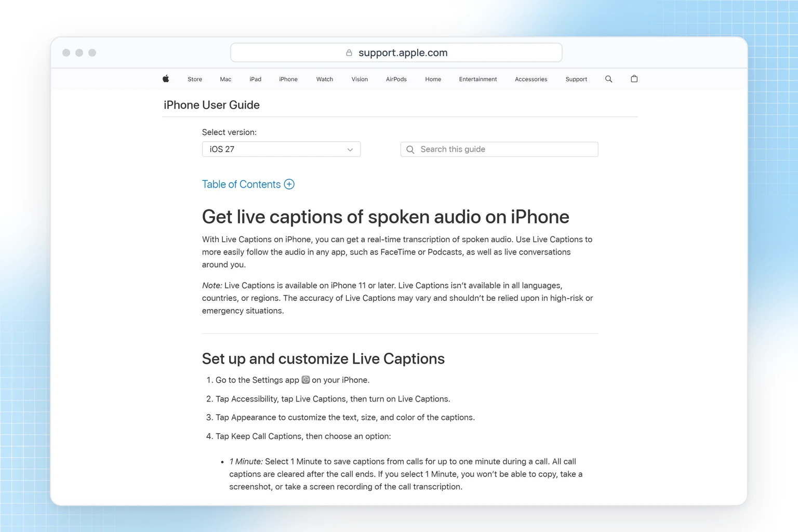This screenshot has height=532, width=798.
Task: Open the Support menu item
Action: 576,79
